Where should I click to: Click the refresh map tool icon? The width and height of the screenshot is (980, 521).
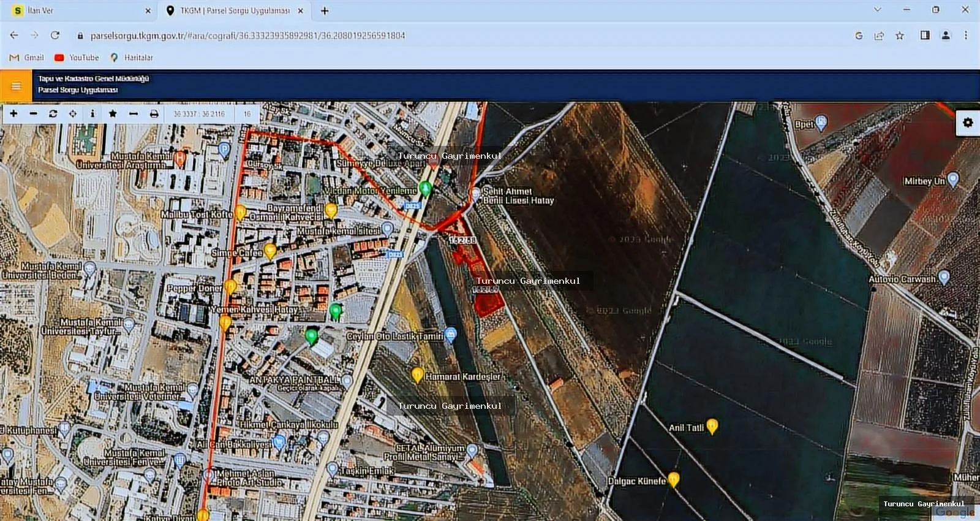coord(53,113)
